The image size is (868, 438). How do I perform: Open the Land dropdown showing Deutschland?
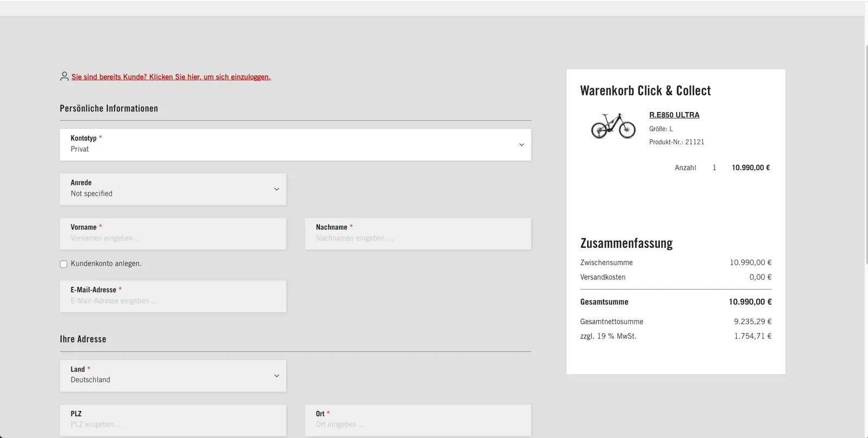coord(173,376)
